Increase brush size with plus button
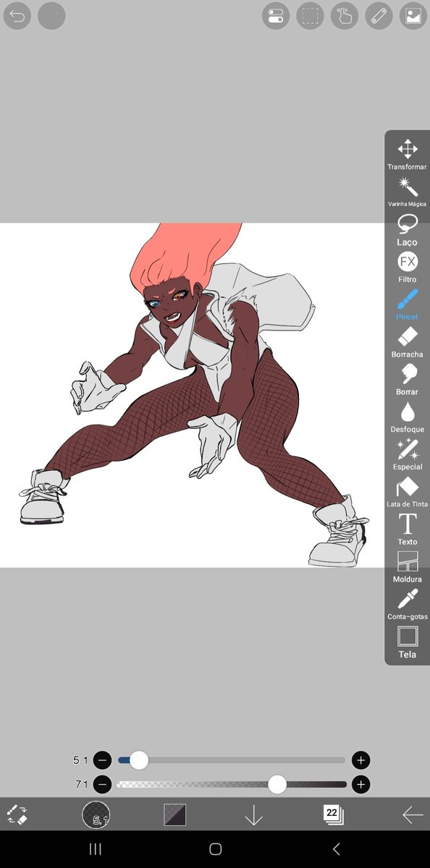The height and width of the screenshot is (868, 430). [x=361, y=760]
